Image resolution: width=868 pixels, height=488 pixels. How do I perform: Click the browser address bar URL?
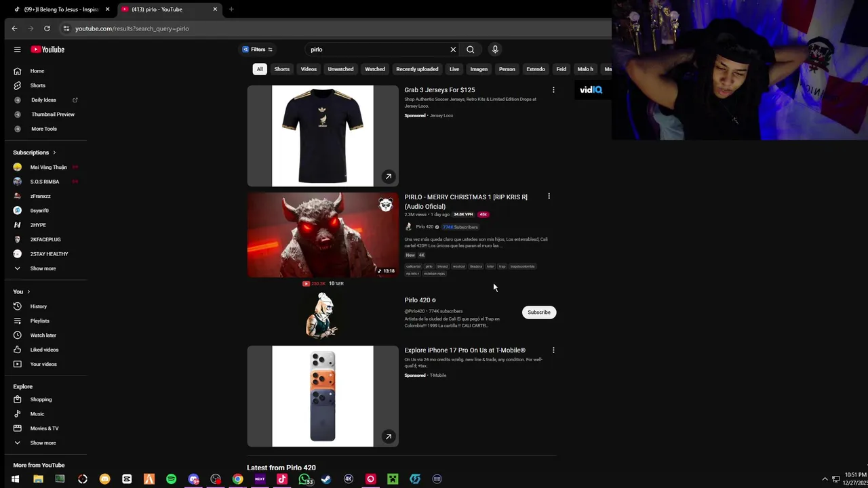(132, 28)
